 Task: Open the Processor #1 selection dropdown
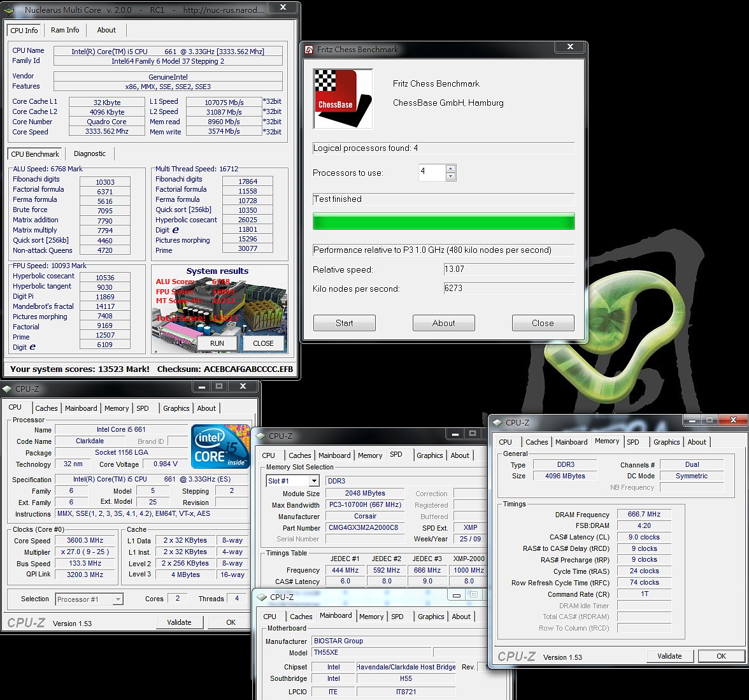[x=117, y=599]
